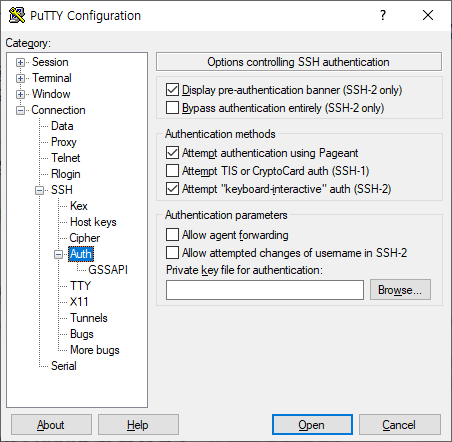452x442 pixels.
Task: Collapse the SSH tree node
Action: tap(39, 190)
